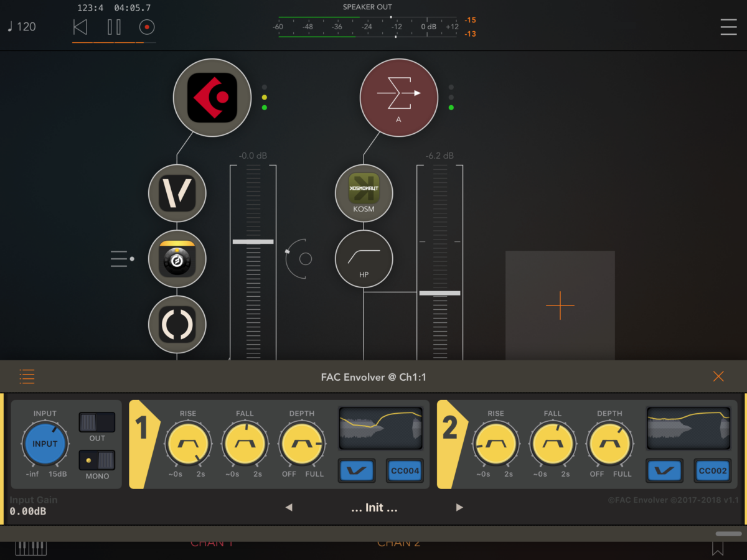Close the FAC Envolver plugin panel
This screenshot has height=560, width=747.
[718, 376]
